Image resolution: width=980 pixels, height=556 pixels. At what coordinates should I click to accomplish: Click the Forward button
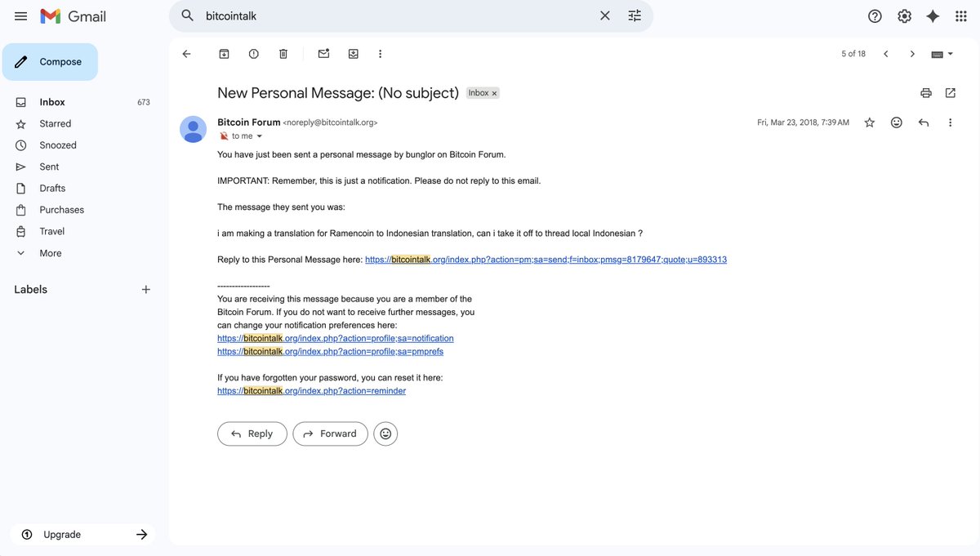(330, 434)
